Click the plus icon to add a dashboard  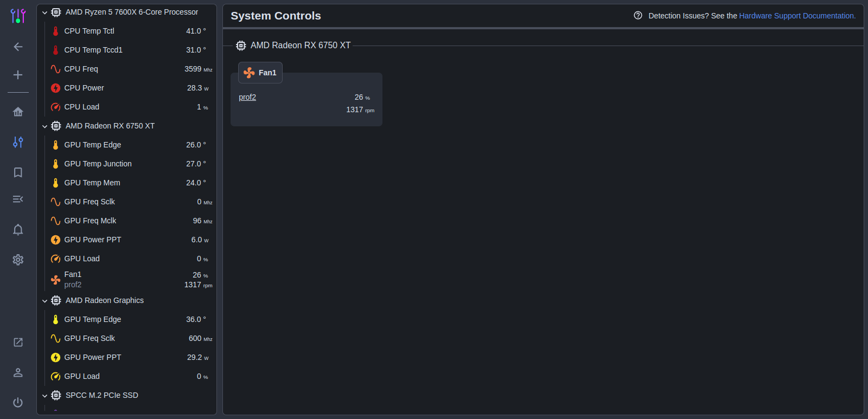pyautogui.click(x=18, y=75)
